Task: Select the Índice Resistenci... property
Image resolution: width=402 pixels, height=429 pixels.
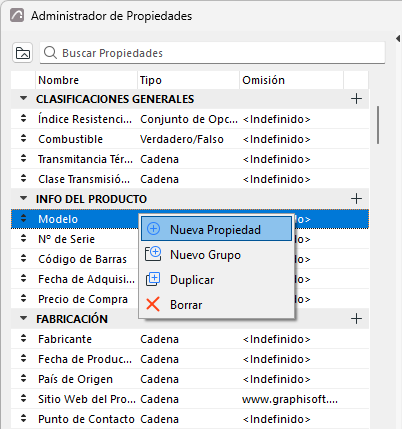Action: (x=85, y=119)
